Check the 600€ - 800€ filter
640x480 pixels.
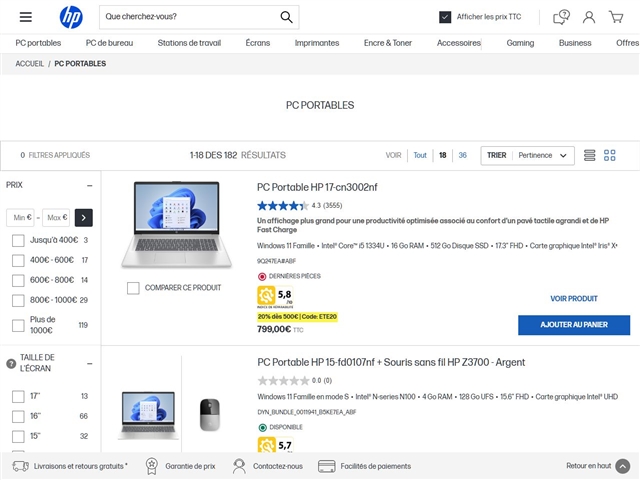point(18,280)
